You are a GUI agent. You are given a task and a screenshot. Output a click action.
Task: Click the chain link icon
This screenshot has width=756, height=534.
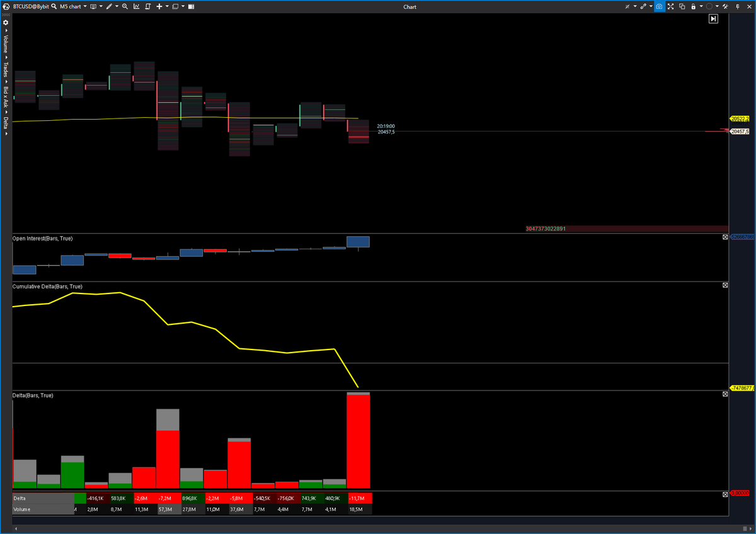tap(643, 6)
